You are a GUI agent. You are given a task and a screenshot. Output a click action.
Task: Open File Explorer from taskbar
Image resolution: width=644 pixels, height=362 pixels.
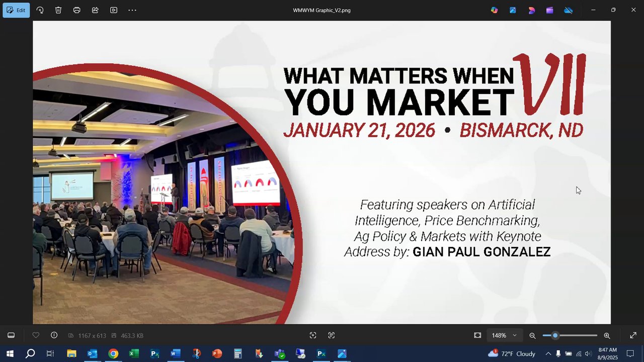pos(71,353)
